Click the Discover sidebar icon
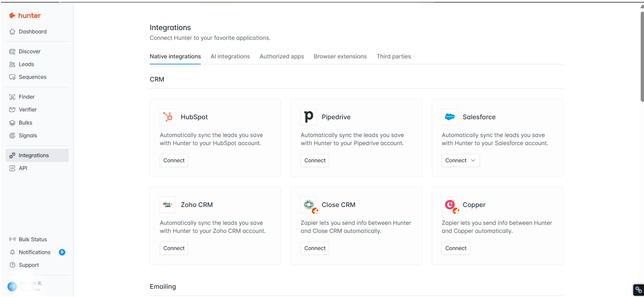644x297 pixels. pyautogui.click(x=12, y=52)
